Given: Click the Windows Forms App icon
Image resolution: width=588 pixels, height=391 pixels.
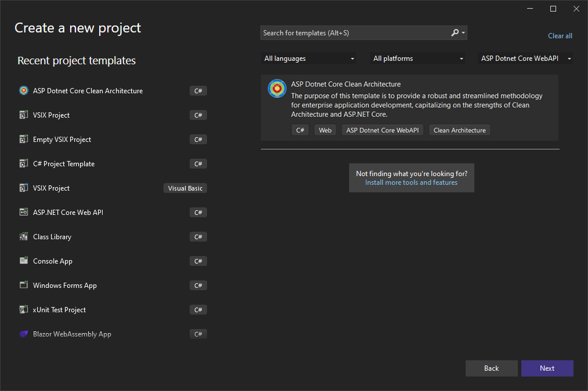Looking at the screenshot, I should pyautogui.click(x=24, y=286).
